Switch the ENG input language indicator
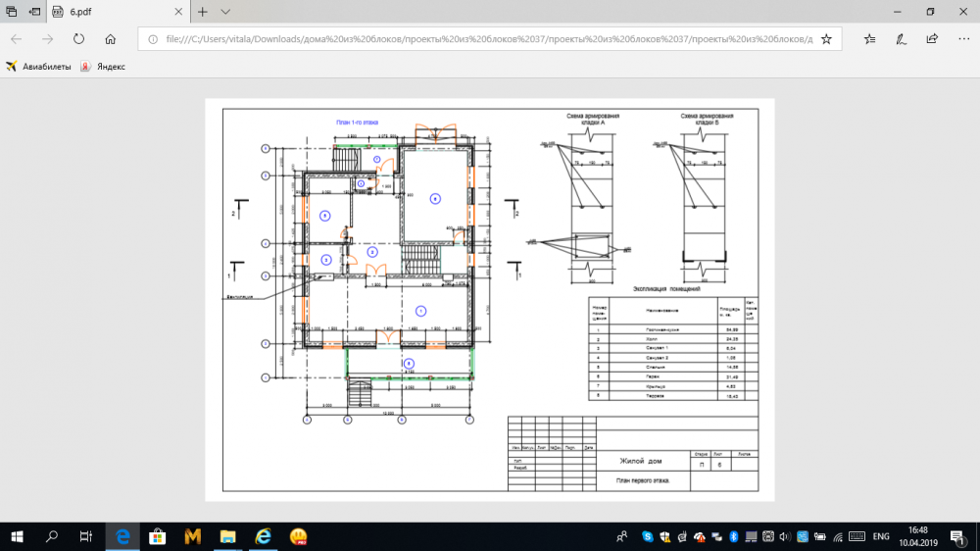This screenshot has width=980, height=551. 881,536
